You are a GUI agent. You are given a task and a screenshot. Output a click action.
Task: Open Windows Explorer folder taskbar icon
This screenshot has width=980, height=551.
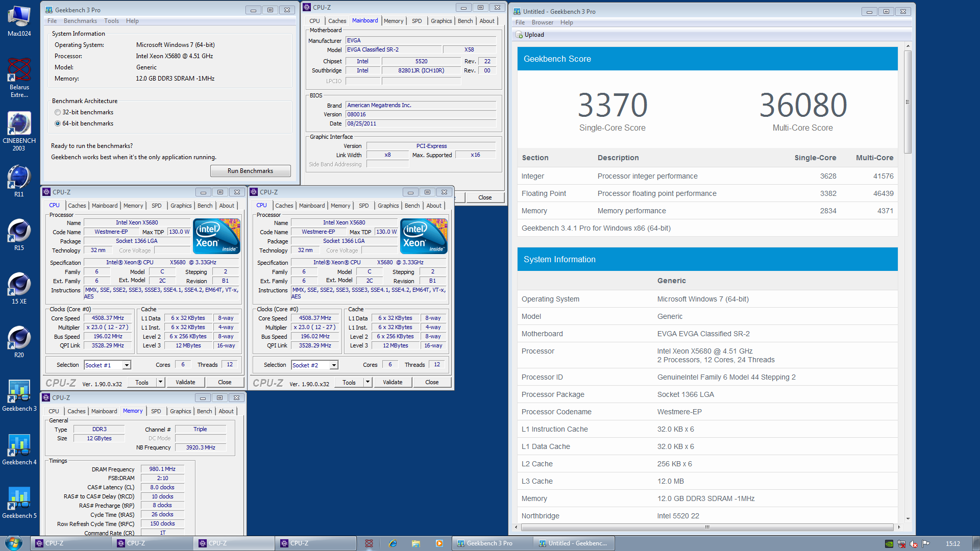416,543
